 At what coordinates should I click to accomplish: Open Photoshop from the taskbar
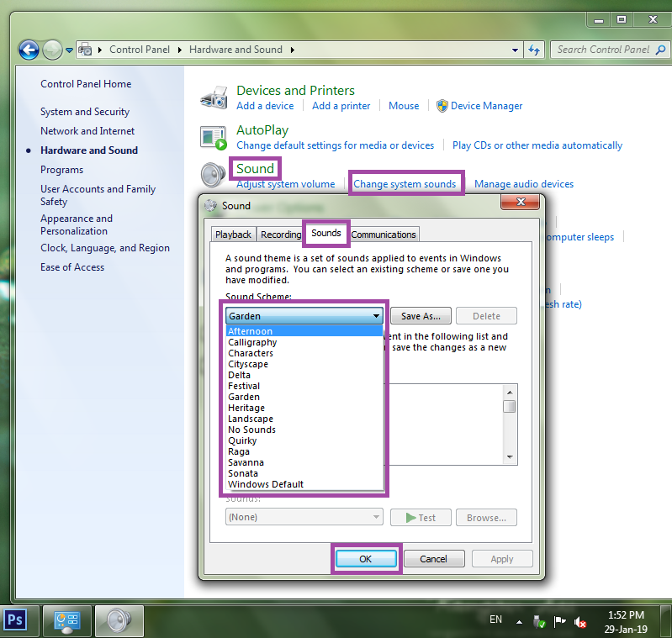click(x=15, y=620)
